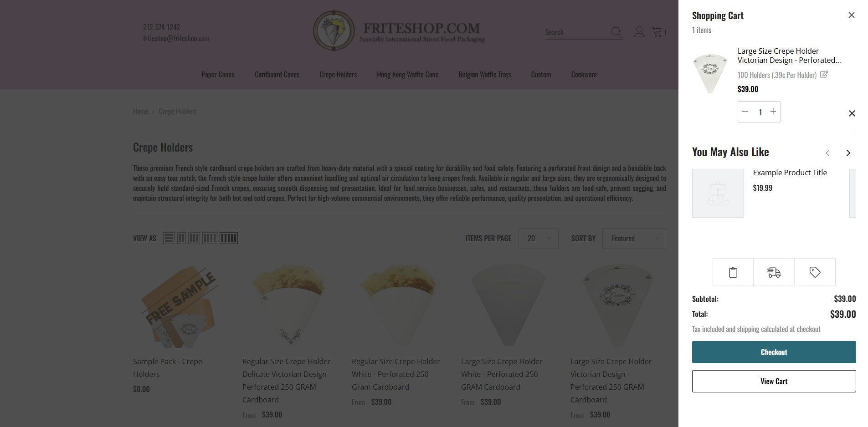The width and height of the screenshot is (868, 427).
Task: Click the edit pencil icon beside 100 Holders
Action: (x=824, y=75)
